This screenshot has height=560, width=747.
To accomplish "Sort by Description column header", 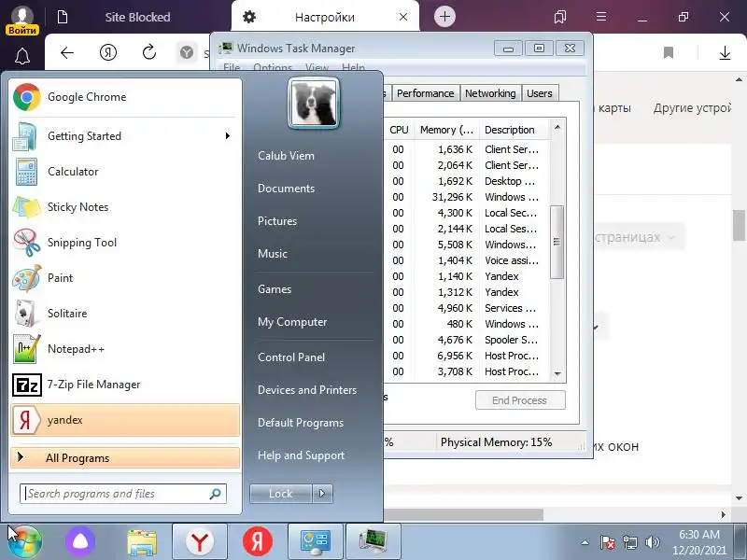I will (514, 130).
